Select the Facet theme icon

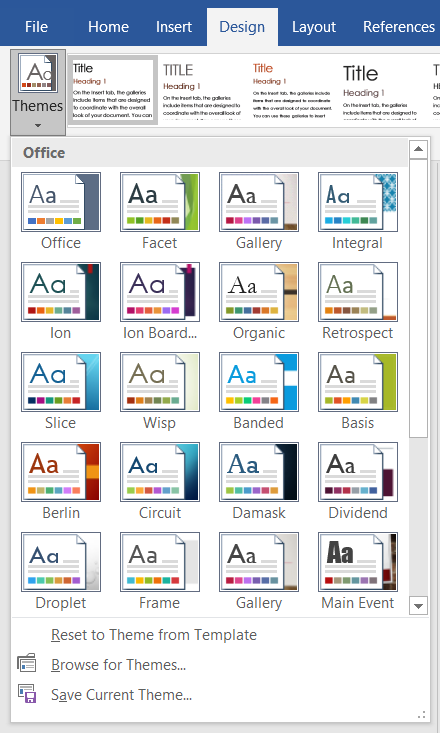[x=159, y=202]
